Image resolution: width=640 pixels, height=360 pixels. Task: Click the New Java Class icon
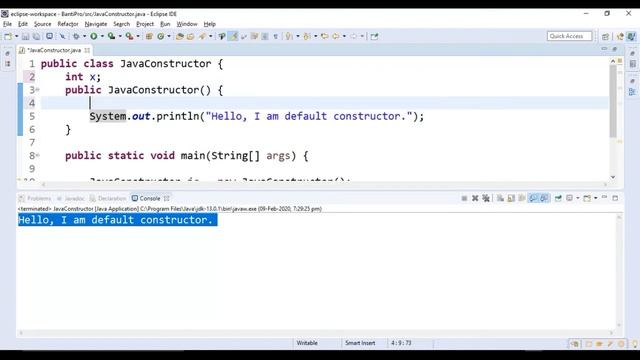tap(160, 36)
